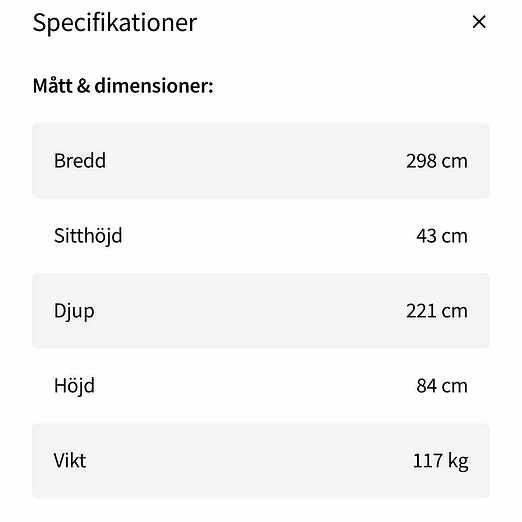Viewport: 522px width, 522px height.
Task: Click empty middle of Vikt row
Action: pos(247,461)
